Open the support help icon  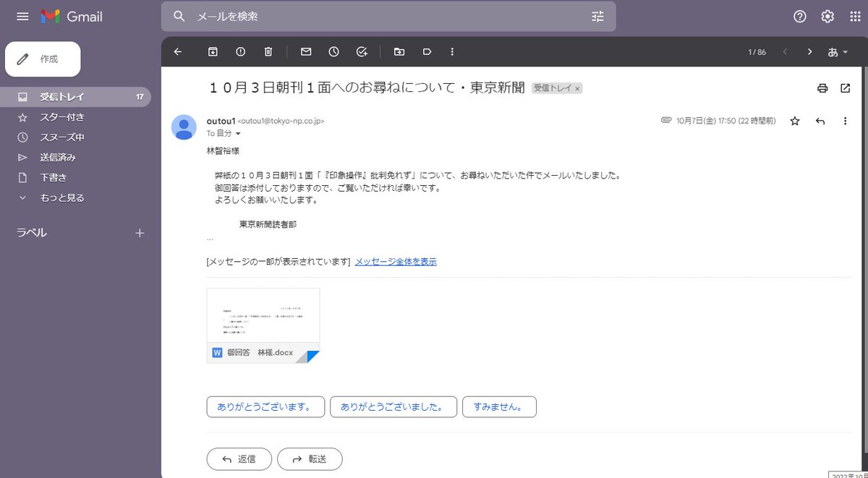tap(800, 16)
